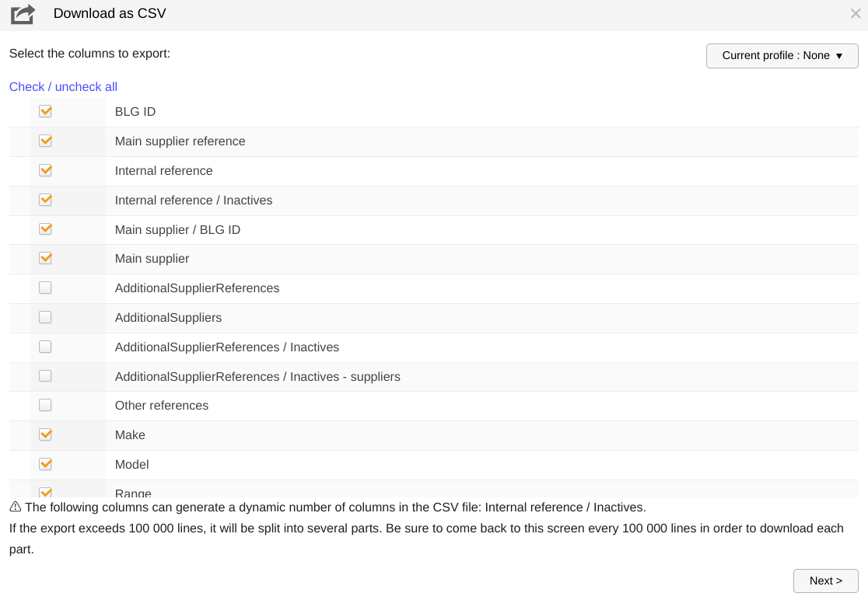The height and width of the screenshot is (600, 868).
Task: Enable the AdditionalSupplierReferences checkbox
Action: (45, 288)
